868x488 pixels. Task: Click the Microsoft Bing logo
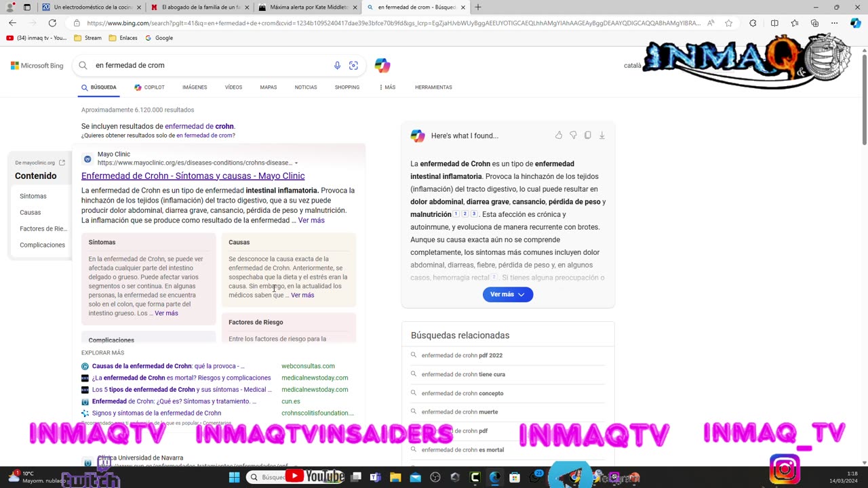click(x=37, y=66)
